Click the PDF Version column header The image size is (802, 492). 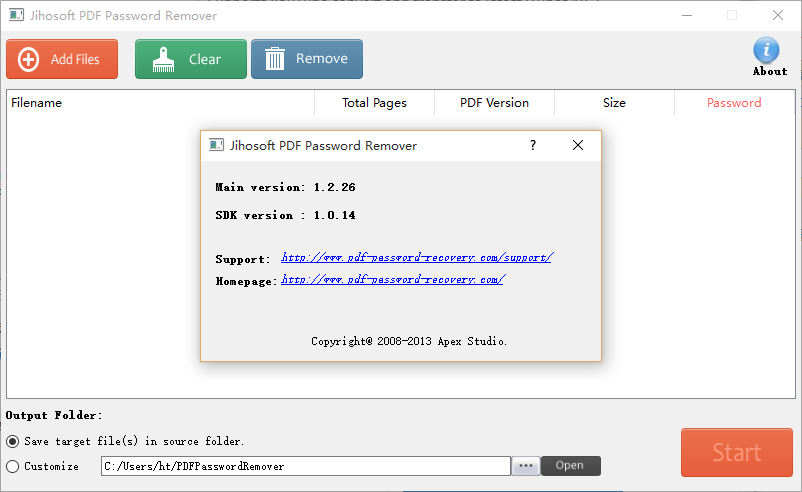(x=494, y=103)
